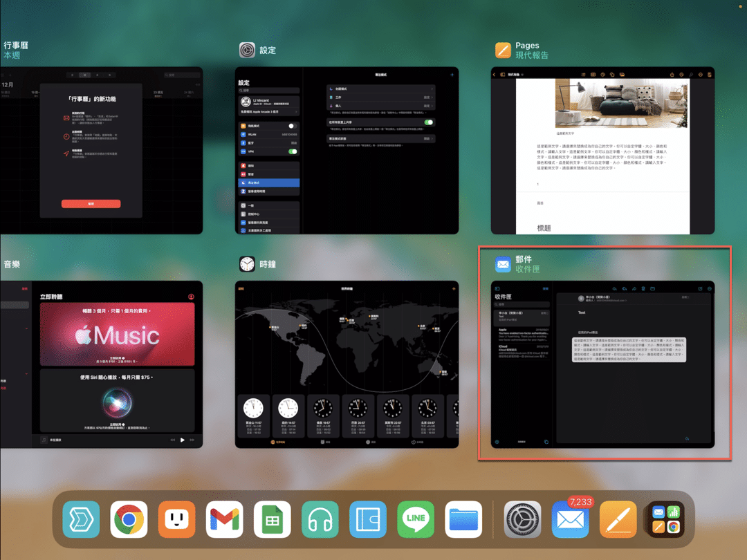Select WLAN row in Settings sidebar

pos(268,134)
